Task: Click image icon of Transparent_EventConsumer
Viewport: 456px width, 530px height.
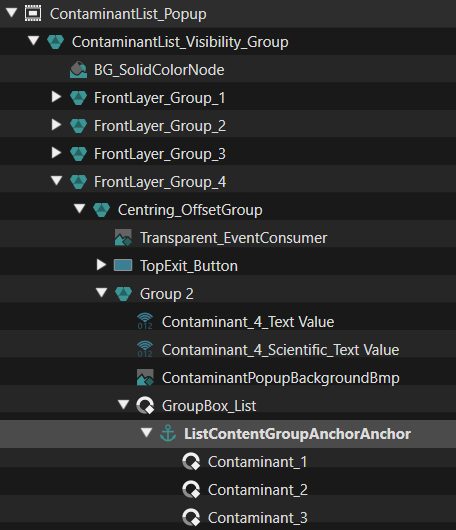Action: 123,238
